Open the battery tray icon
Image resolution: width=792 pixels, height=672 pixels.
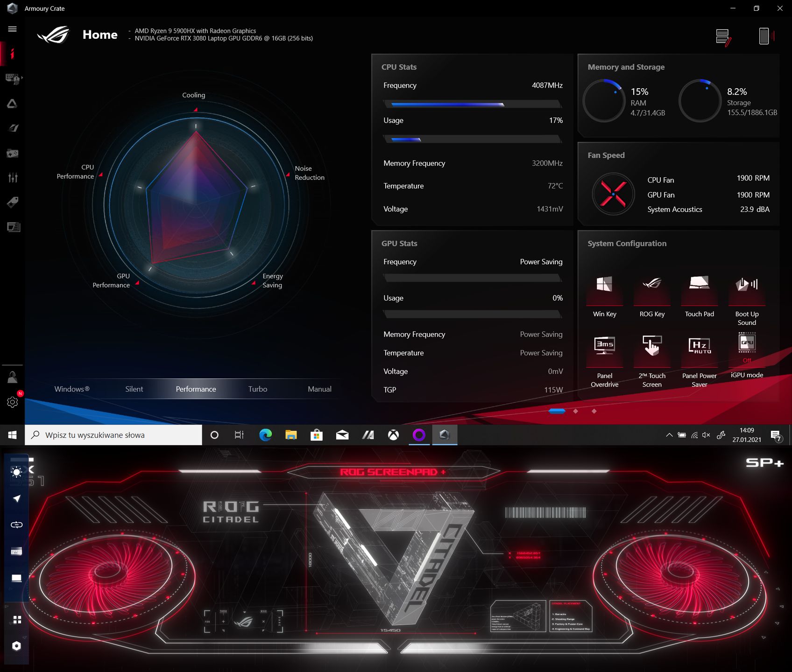pos(682,435)
